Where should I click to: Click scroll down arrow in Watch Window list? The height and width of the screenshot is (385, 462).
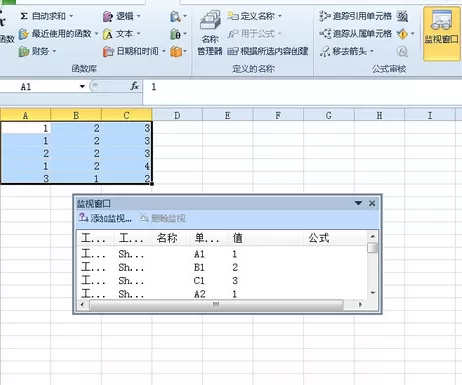373,293
